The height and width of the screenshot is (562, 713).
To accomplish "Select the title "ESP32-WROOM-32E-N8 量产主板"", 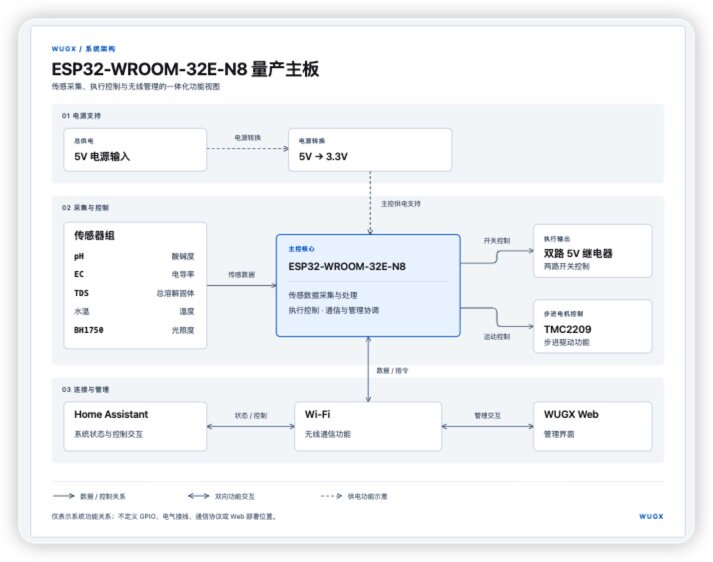I will [185, 69].
